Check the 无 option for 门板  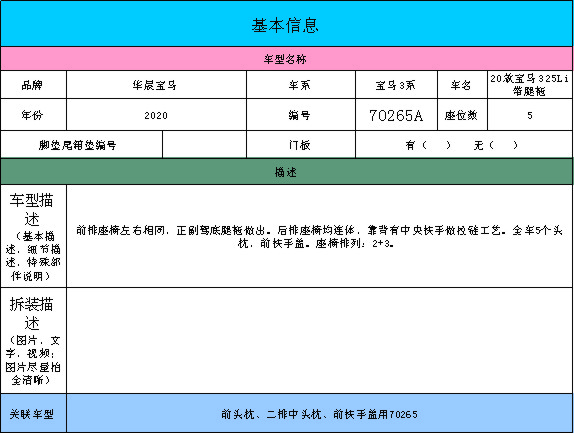click(496, 145)
